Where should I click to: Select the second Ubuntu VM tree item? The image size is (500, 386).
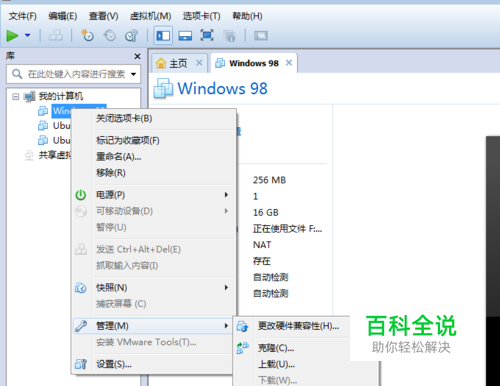click(x=62, y=140)
